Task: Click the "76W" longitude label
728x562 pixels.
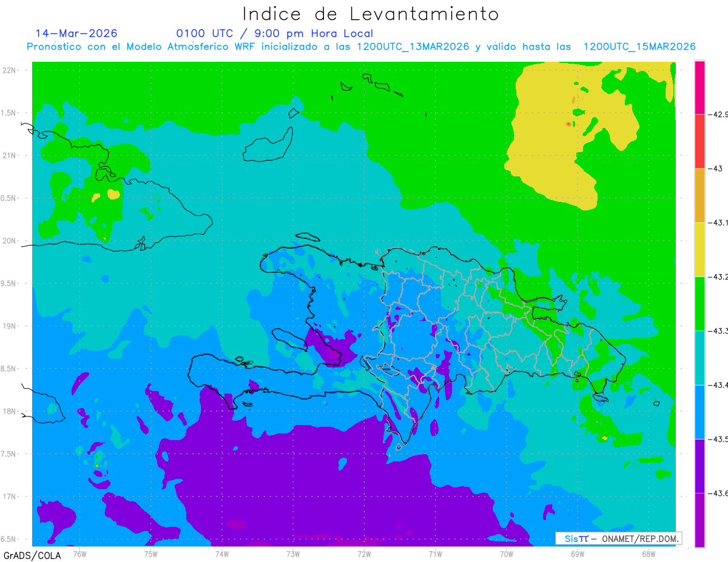Action: pyautogui.click(x=79, y=554)
